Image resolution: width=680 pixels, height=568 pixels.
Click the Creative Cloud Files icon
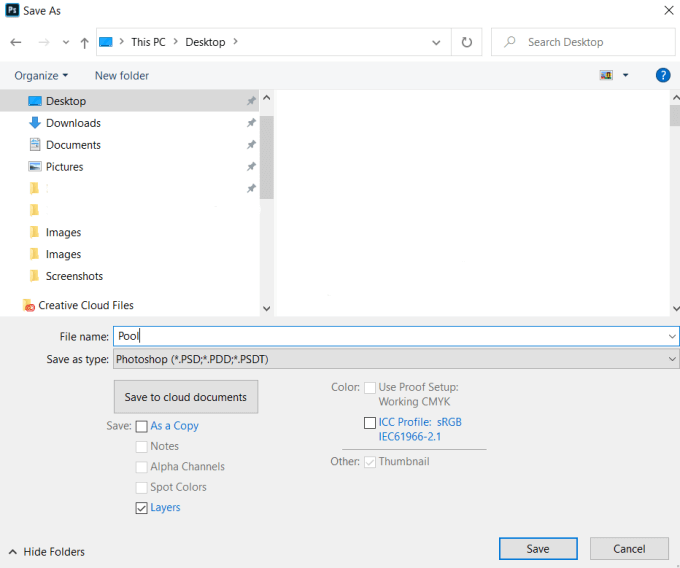click(29, 305)
